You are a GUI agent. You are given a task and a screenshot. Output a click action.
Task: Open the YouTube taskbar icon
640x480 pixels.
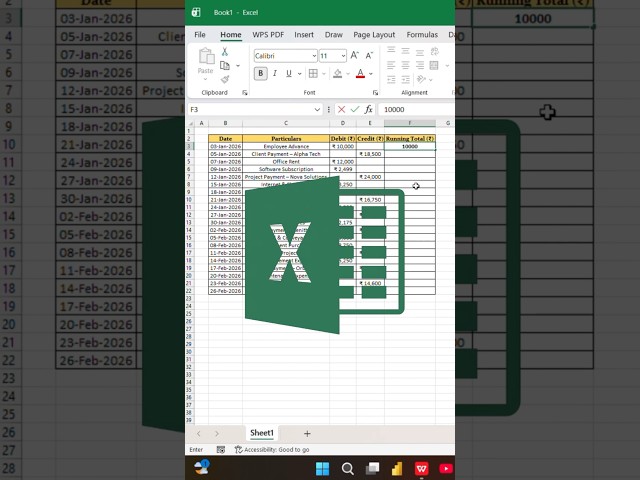pos(446,469)
